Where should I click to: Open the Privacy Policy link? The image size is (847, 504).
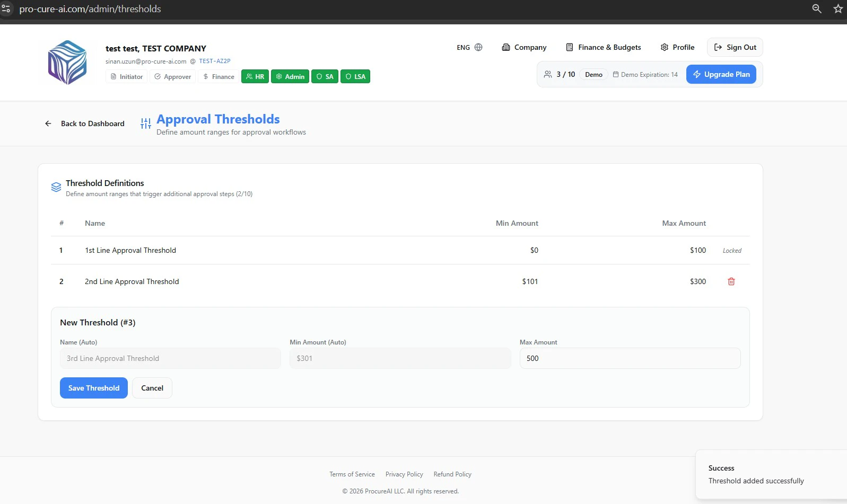pyautogui.click(x=404, y=474)
